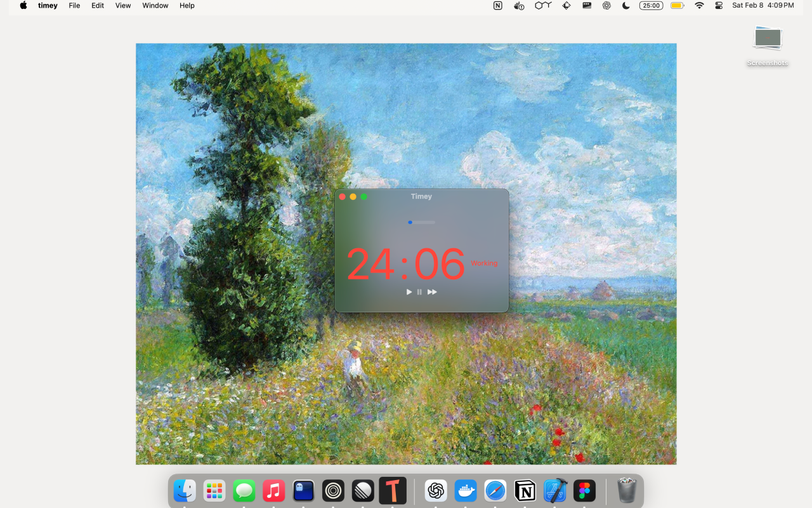Open ChatGPT from the Dock
Viewport: 812px width, 508px height.
pos(436,491)
